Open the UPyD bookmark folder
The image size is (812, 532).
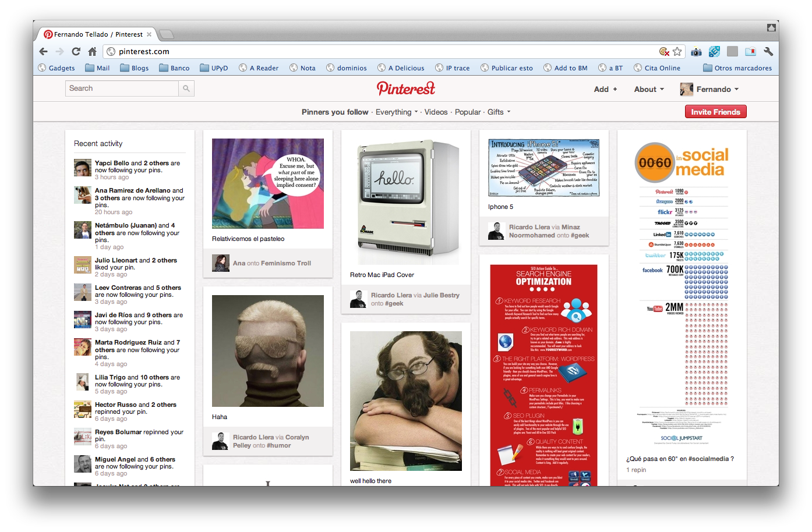(x=214, y=68)
